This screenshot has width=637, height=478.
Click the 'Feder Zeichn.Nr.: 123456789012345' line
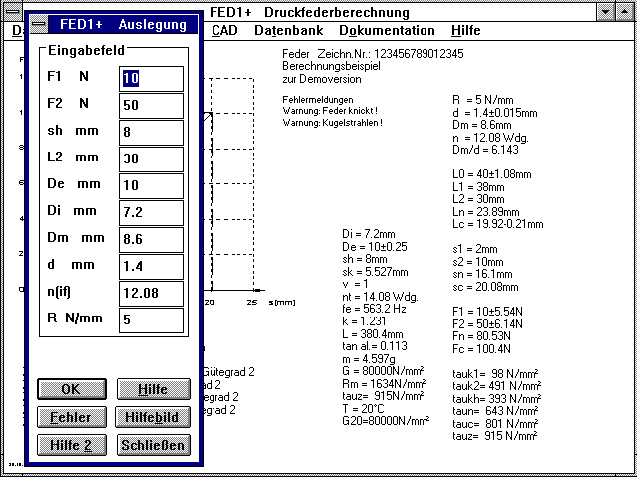373,54
